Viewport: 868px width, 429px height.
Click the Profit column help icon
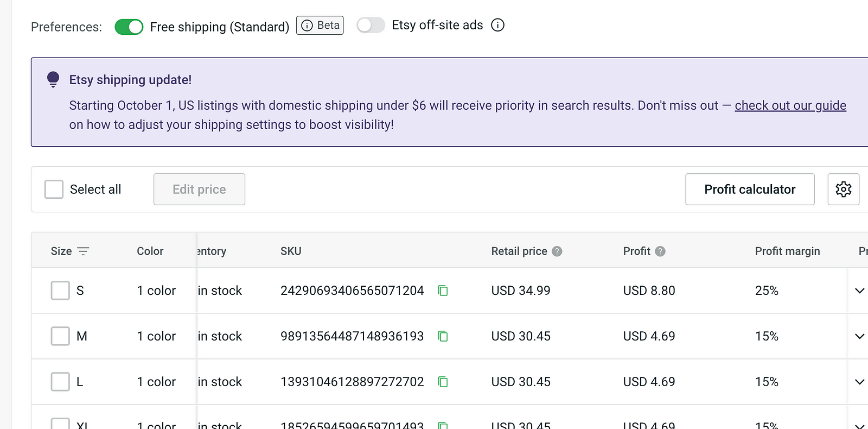660,251
